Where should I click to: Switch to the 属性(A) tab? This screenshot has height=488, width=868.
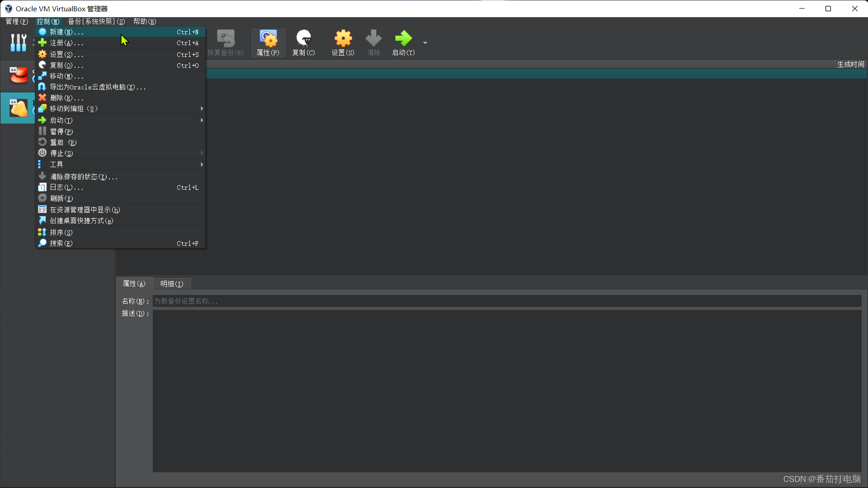coord(134,284)
